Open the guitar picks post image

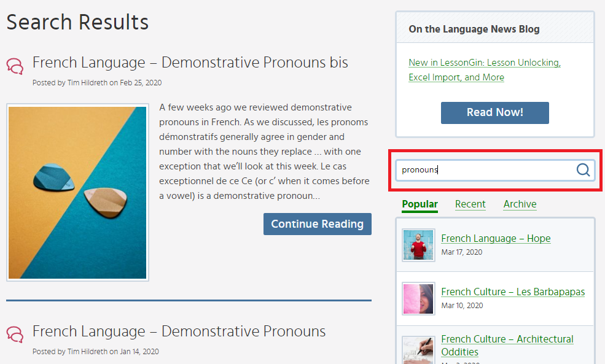click(77, 192)
